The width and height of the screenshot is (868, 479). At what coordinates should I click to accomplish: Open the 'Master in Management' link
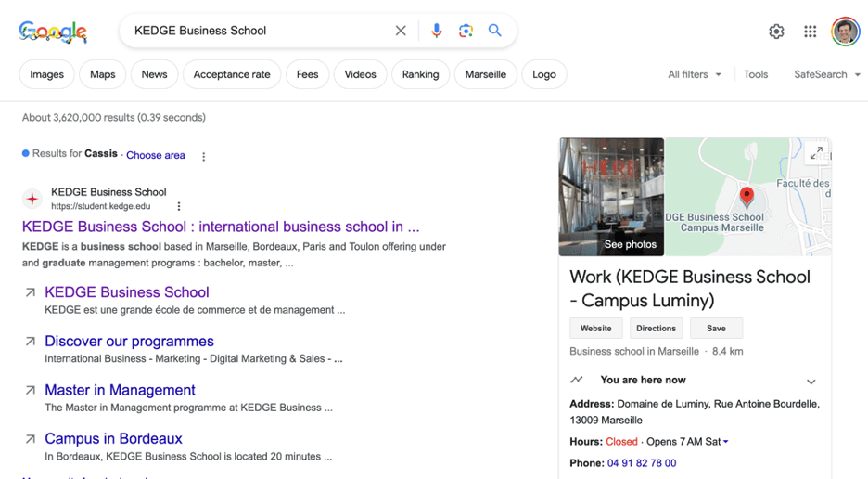pyautogui.click(x=120, y=390)
